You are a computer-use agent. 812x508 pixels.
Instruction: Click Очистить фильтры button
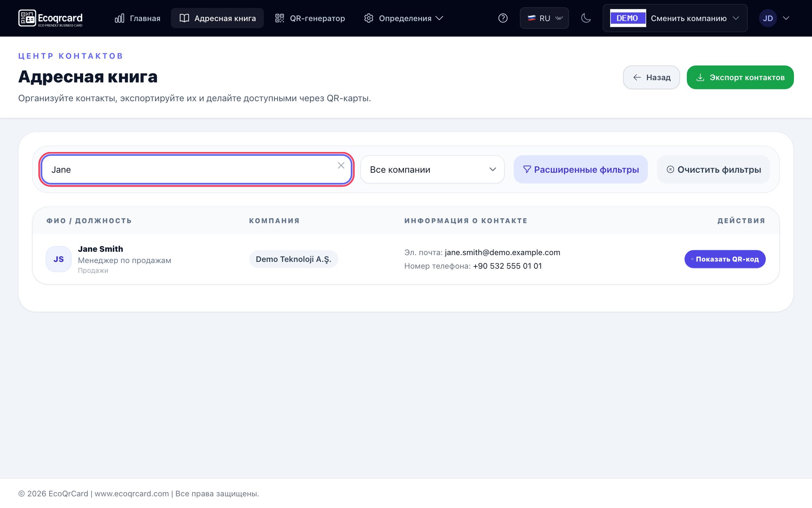coord(714,169)
